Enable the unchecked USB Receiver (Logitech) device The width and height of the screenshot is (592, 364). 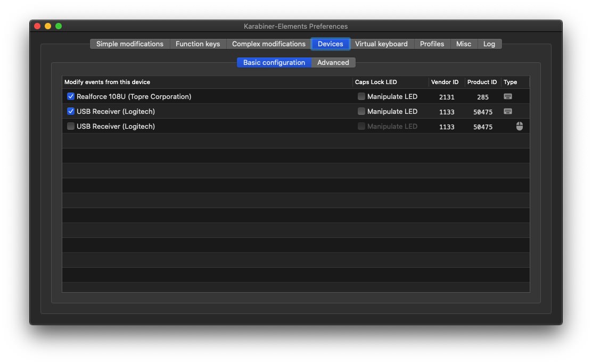(x=71, y=126)
